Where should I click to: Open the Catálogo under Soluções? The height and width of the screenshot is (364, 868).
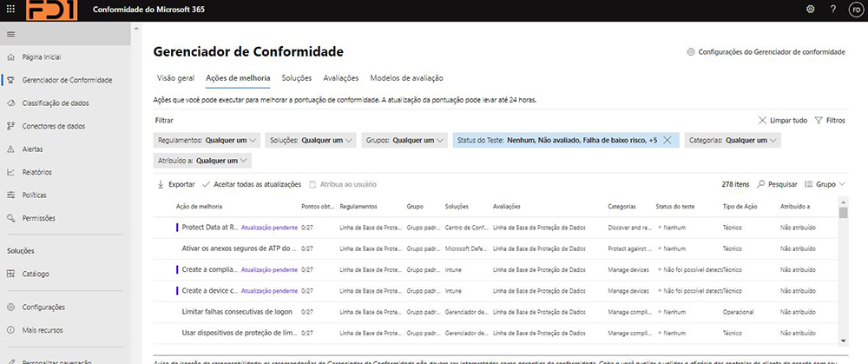(36, 274)
